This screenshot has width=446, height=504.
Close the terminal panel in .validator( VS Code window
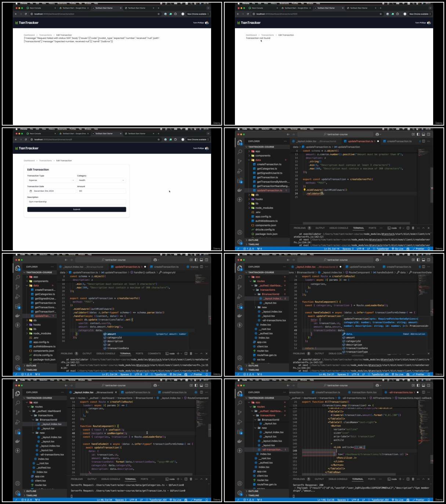[428, 228]
